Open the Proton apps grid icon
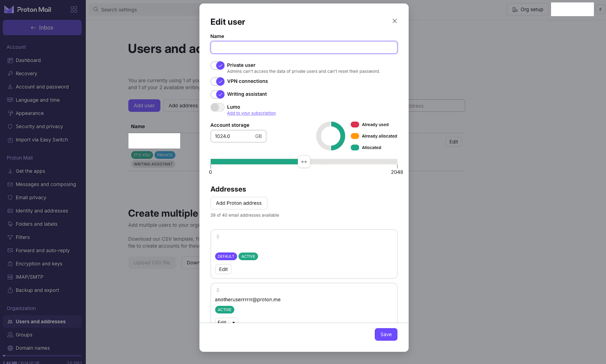Viewport: 606px width, 364px height. (x=74, y=9)
